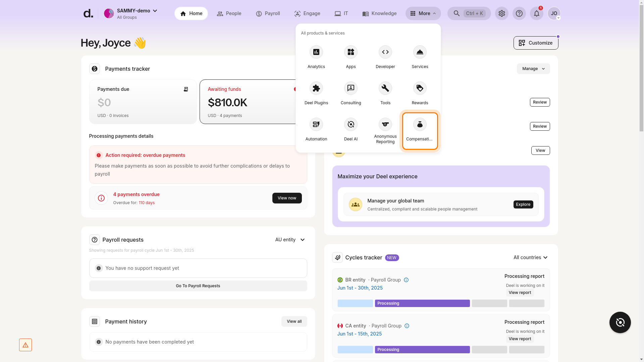Open the settings gear icon
This screenshot has width=644, height=362.
501,13
